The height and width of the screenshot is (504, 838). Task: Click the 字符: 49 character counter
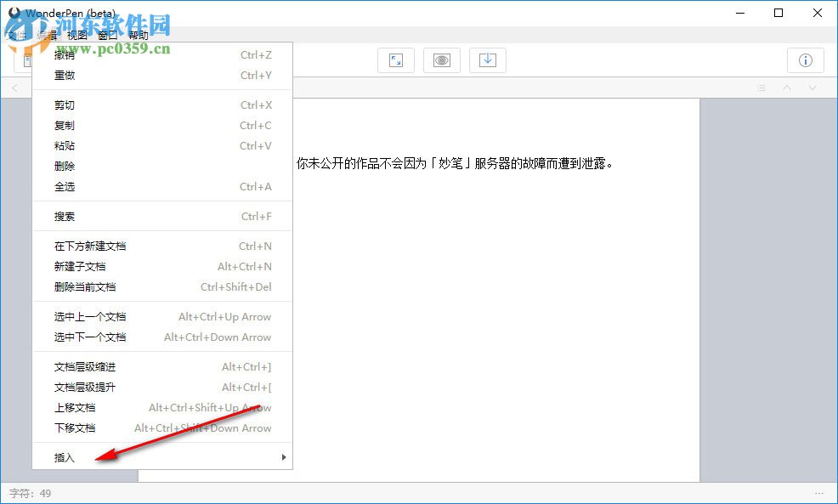(x=34, y=493)
